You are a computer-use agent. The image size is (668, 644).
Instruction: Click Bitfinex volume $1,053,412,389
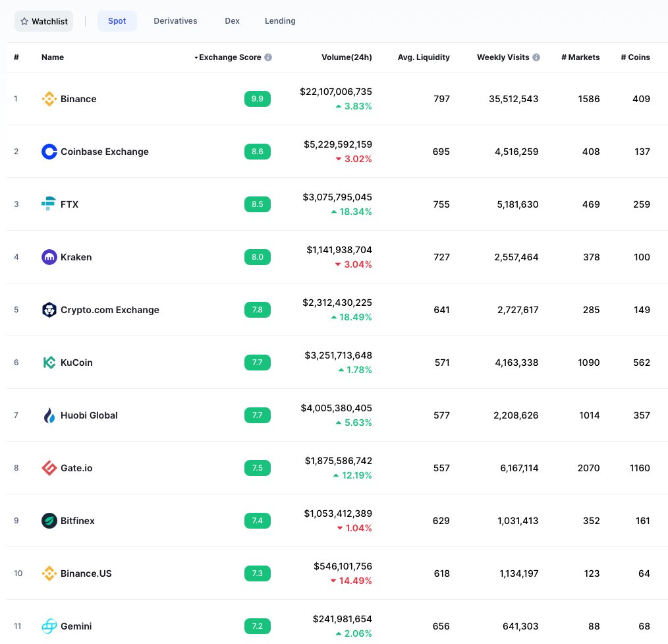coord(338,513)
